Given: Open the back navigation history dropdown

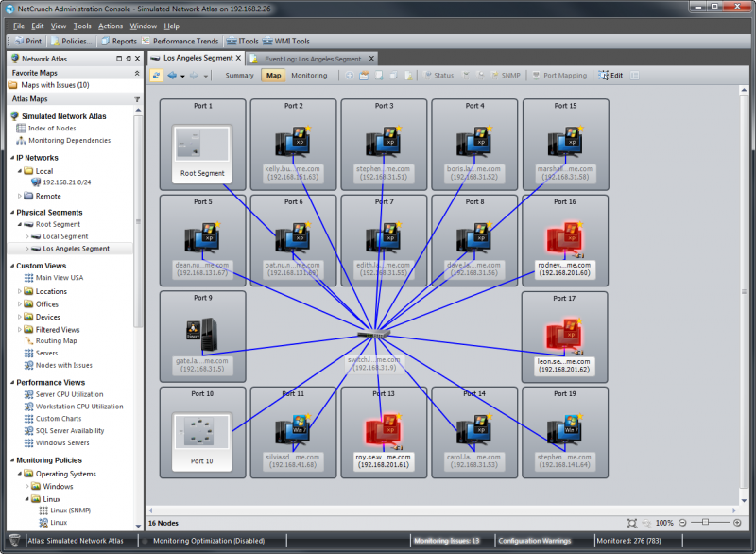Looking at the screenshot, I should pos(182,76).
